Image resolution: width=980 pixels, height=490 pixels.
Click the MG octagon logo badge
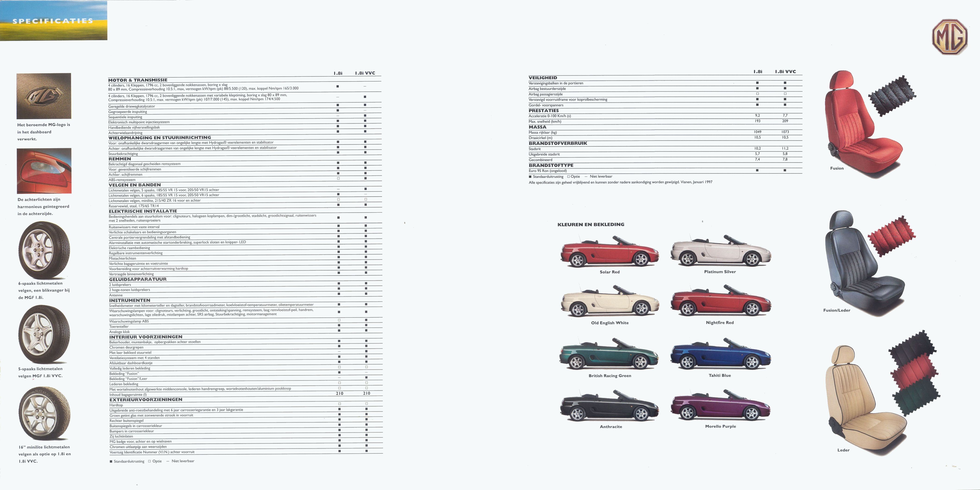[950, 37]
